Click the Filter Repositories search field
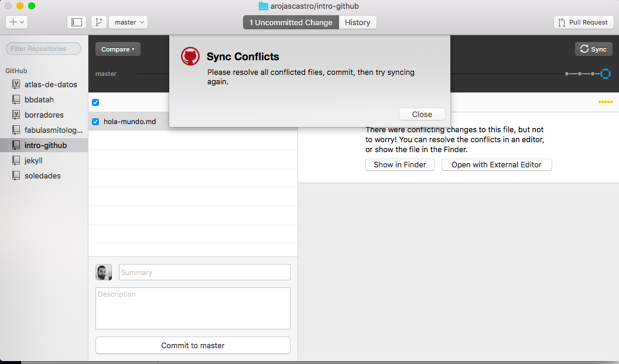The height and width of the screenshot is (364, 619). [44, 49]
